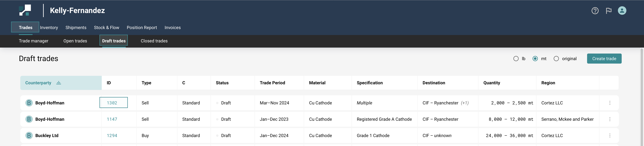Click the Counterparty sort icon

tap(58, 83)
